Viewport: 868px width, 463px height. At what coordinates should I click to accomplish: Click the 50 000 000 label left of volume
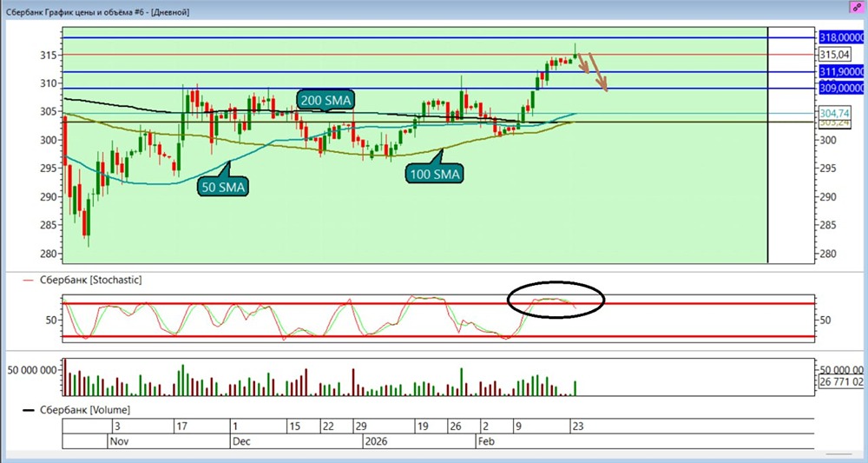31,370
